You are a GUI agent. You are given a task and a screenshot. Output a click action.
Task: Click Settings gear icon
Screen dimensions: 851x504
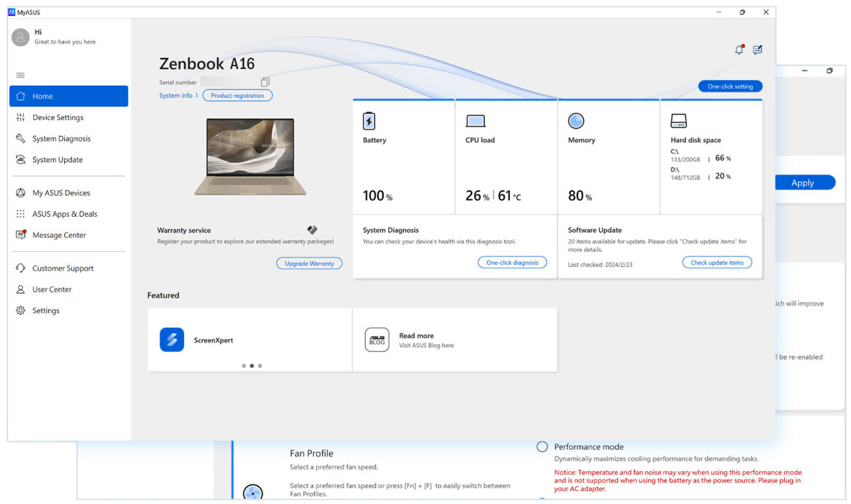tap(20, 310)
